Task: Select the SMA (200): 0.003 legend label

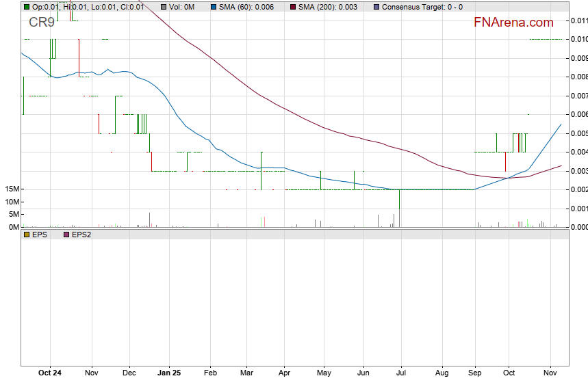Action: click(x=327, y=7)
